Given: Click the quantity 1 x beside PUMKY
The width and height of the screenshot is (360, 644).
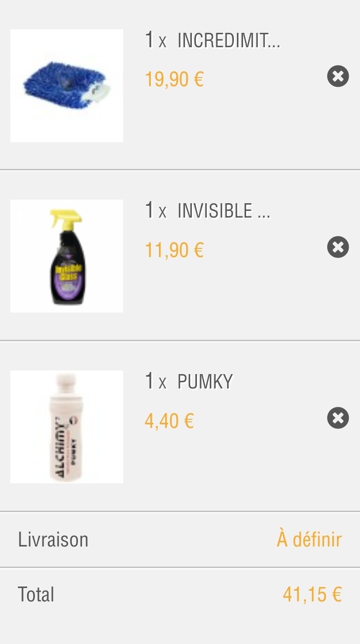Looking at the screenshot, I should click(156, 382).
